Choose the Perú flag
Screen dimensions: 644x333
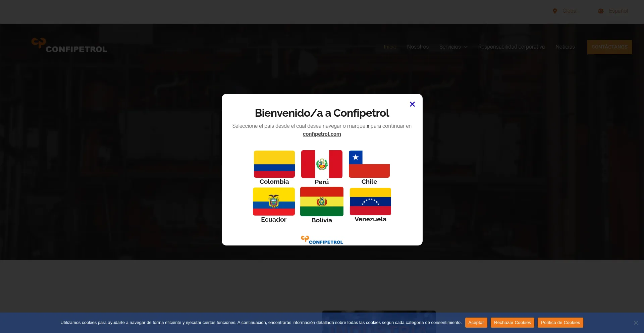click(322, 164)
